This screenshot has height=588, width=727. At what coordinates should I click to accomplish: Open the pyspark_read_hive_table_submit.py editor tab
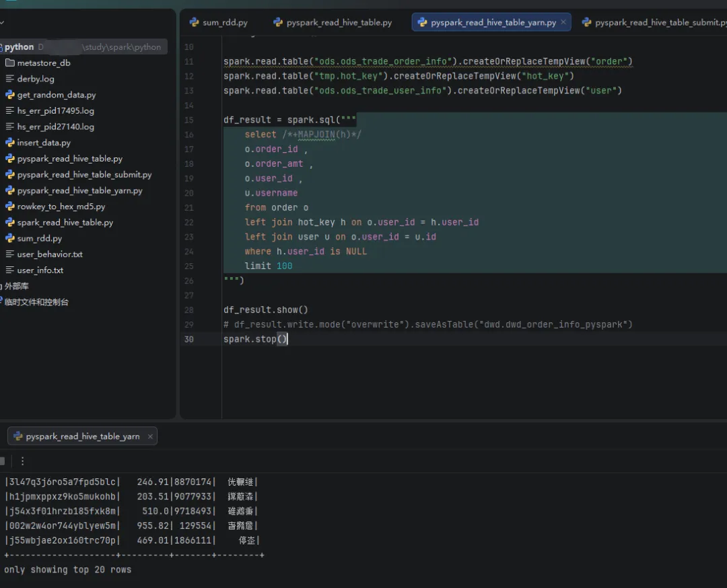[654, 22]
